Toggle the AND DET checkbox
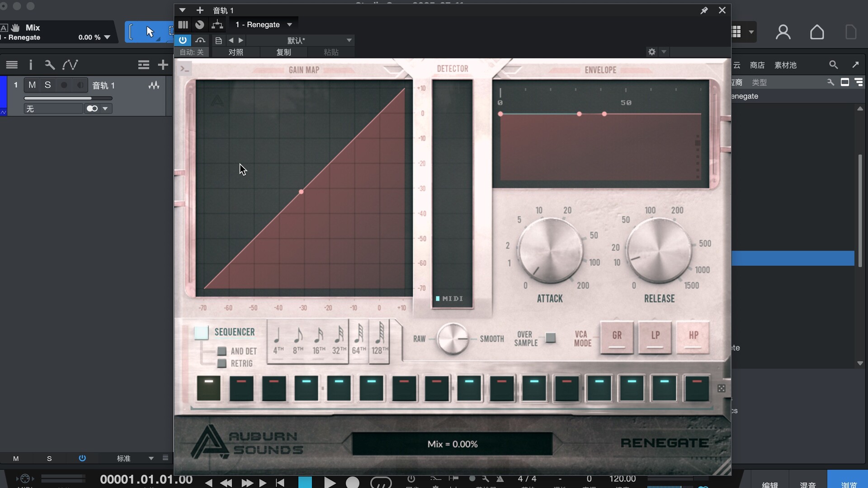This screenshot has height=488, width=868. point(222,351)
